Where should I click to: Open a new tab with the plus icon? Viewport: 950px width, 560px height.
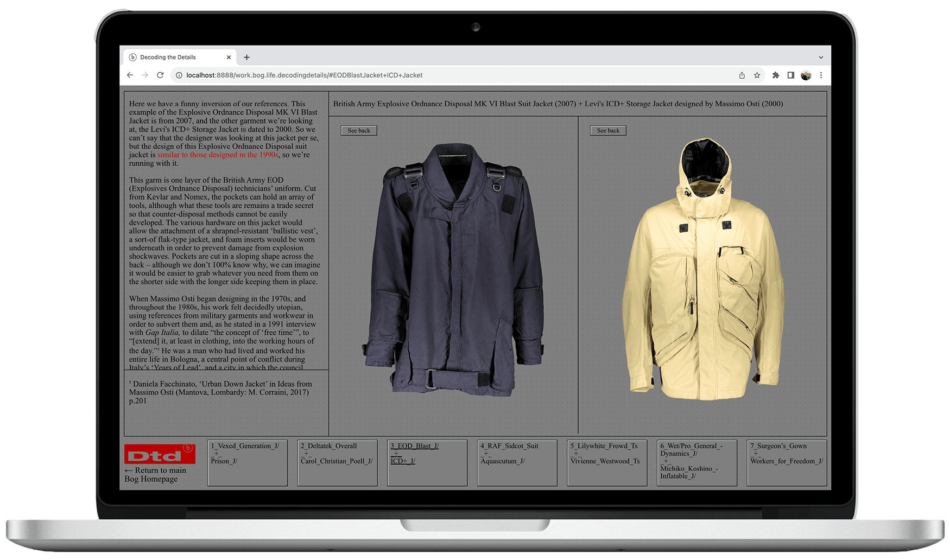246,57
